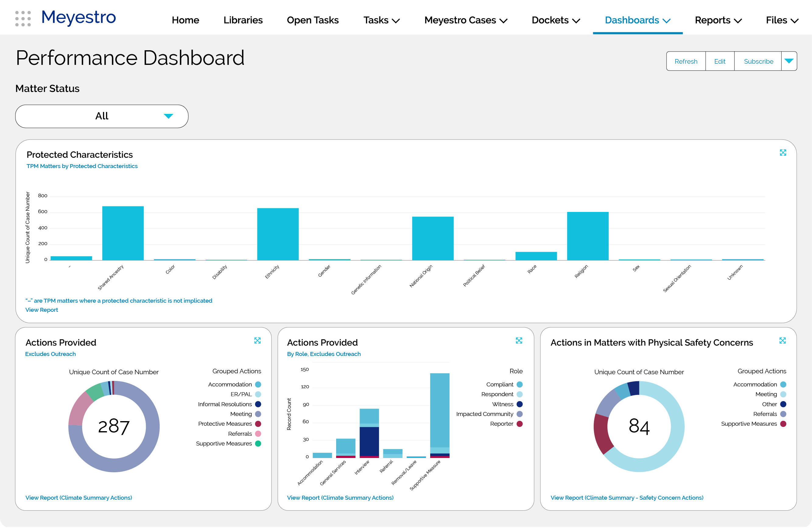Expand the Actions Provided Excludes Outreach chart
The image size is (812, 528).
[257, 341]
